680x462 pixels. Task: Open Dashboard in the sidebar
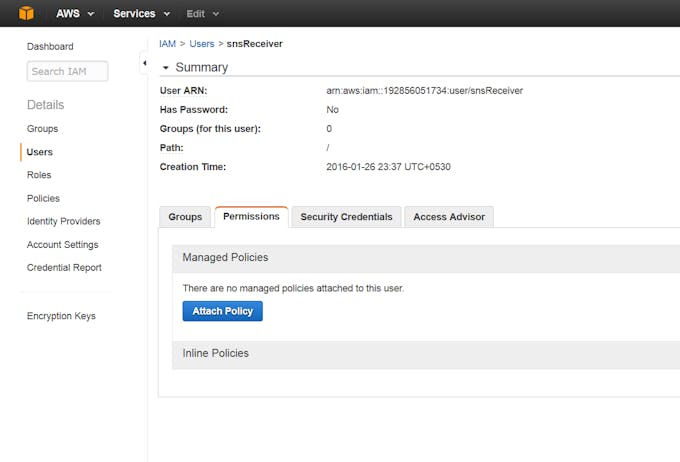coord(50,46)
